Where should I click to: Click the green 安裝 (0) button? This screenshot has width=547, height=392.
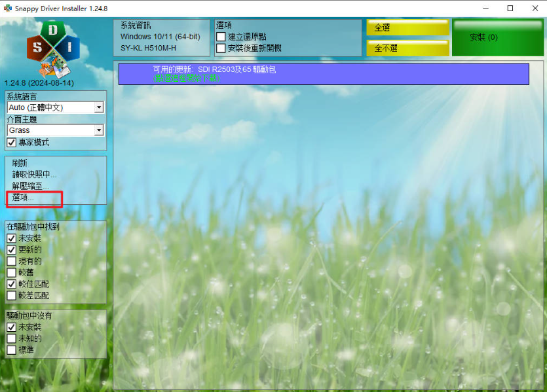497,38
